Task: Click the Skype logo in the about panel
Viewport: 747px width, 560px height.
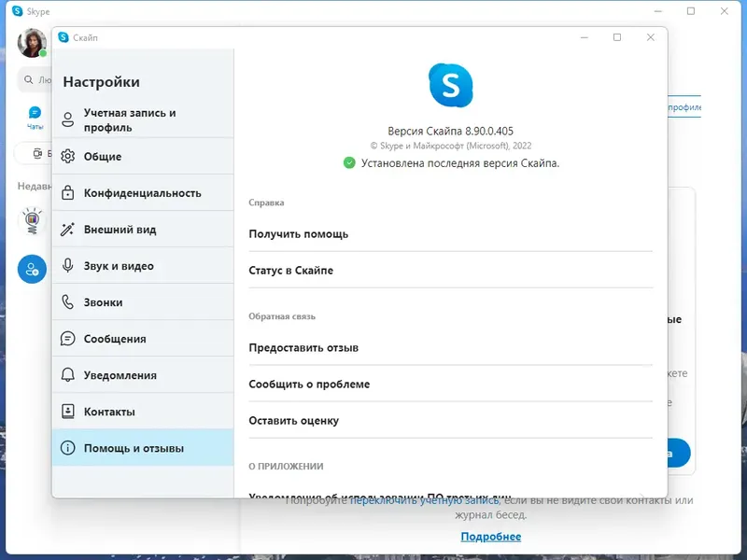Action: pos(451,85)
